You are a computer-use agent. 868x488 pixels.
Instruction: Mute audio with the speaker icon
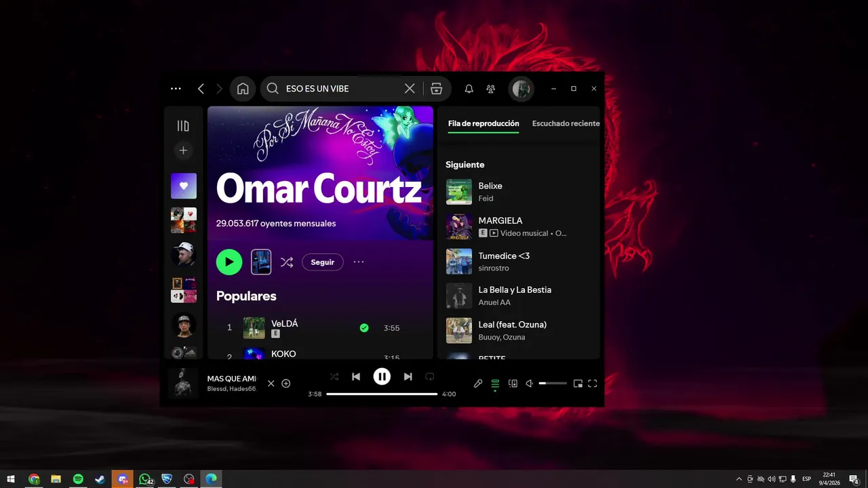530,384
